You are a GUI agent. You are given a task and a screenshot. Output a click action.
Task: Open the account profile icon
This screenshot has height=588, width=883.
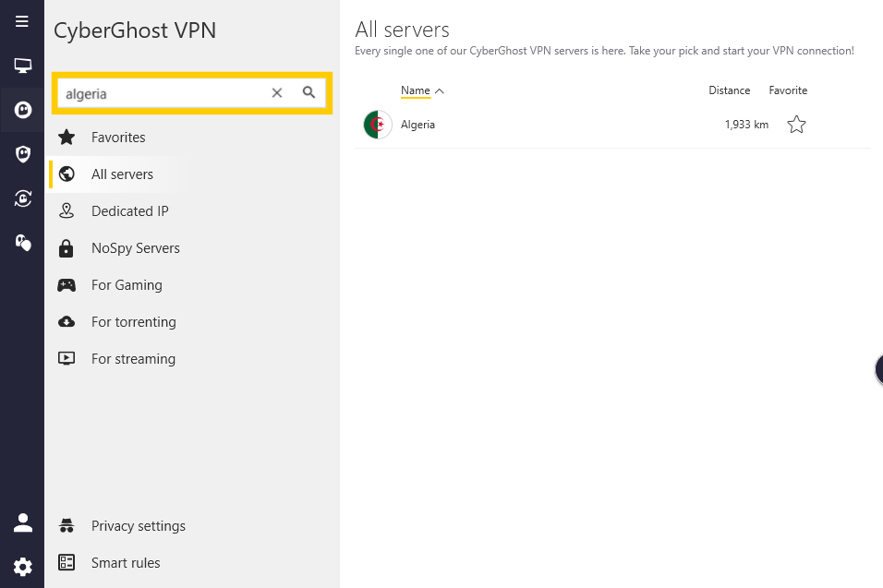point(22,522)
